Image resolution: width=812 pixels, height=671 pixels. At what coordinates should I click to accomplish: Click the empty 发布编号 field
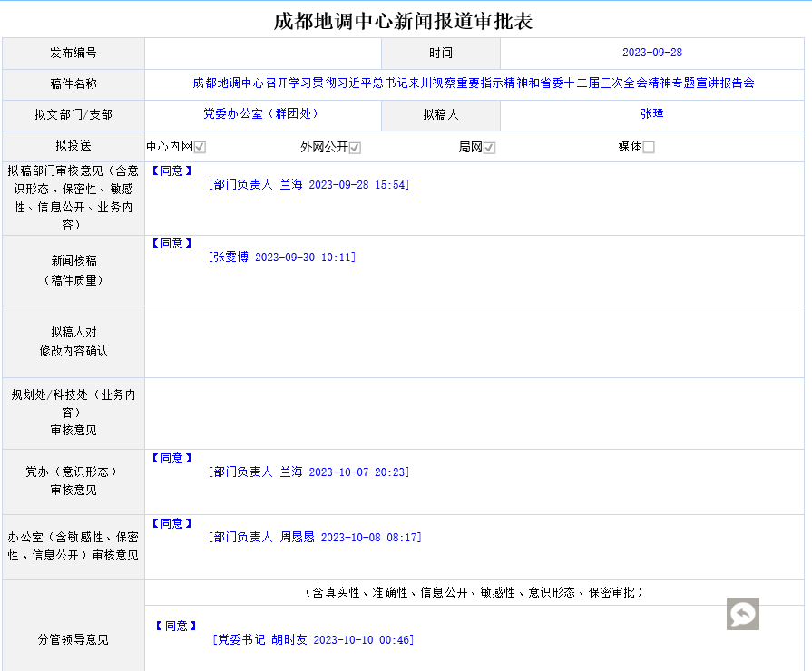pos(262,53)
